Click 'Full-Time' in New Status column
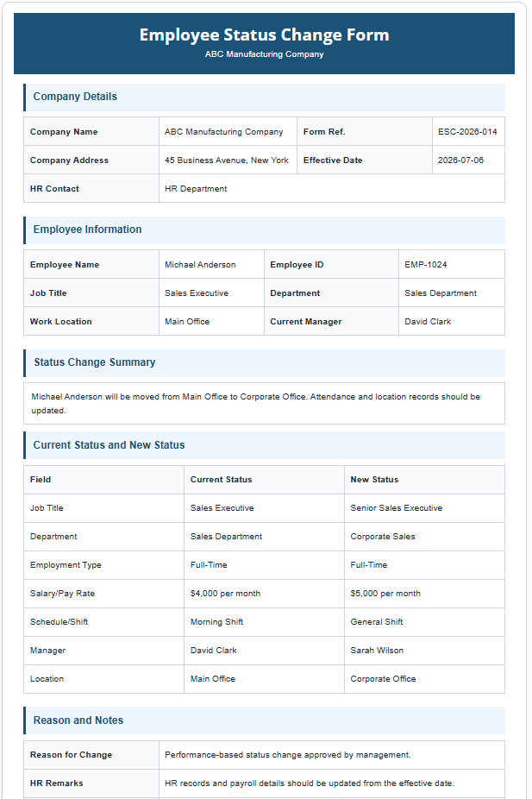 pyautogui.click(x=368, y=565)
